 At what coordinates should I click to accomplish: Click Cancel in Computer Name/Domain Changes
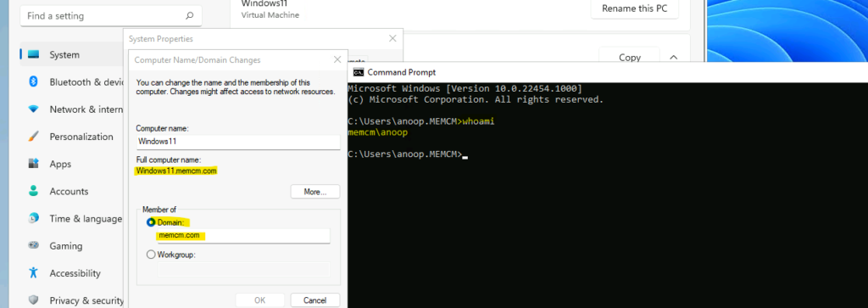(315, 300)
